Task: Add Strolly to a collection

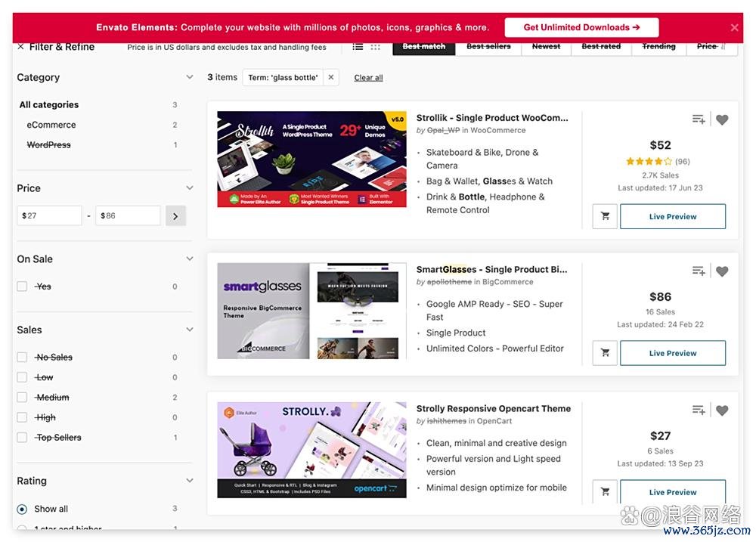Action: [699, 410]
